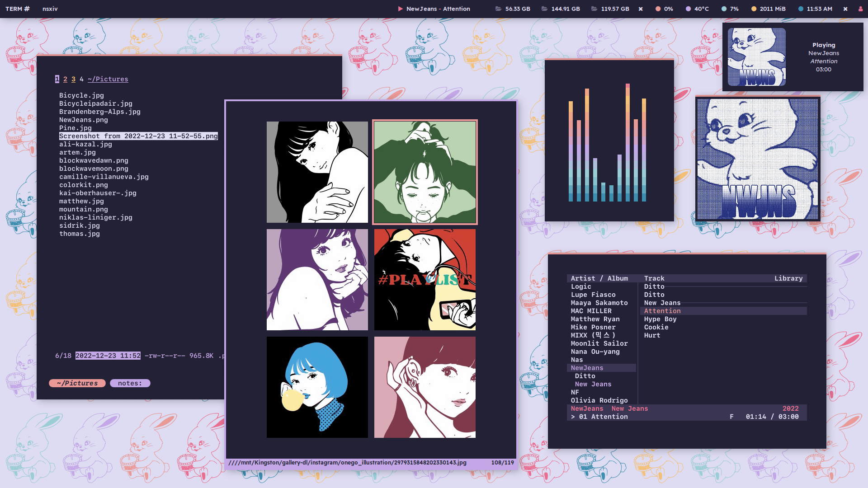Click the #PLAYLIST illustration thumbnail

(425, 280)
